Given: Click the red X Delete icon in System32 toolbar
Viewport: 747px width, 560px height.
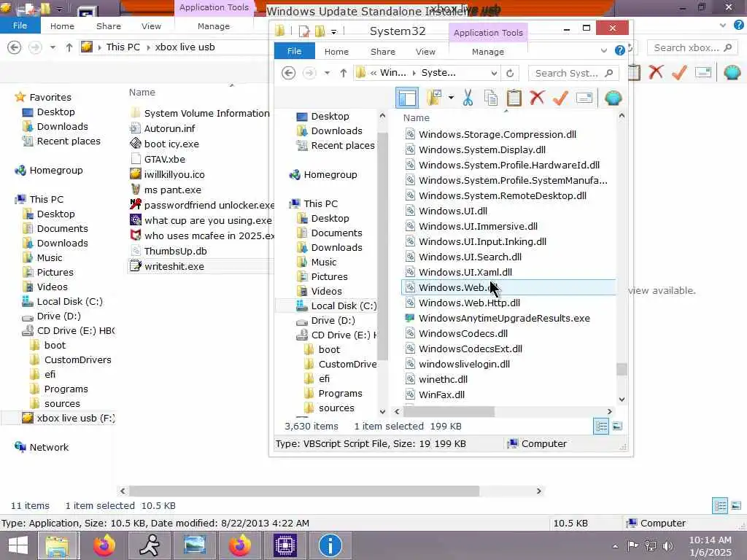Looking at the screenshot, I should click(x=537, y=98).
